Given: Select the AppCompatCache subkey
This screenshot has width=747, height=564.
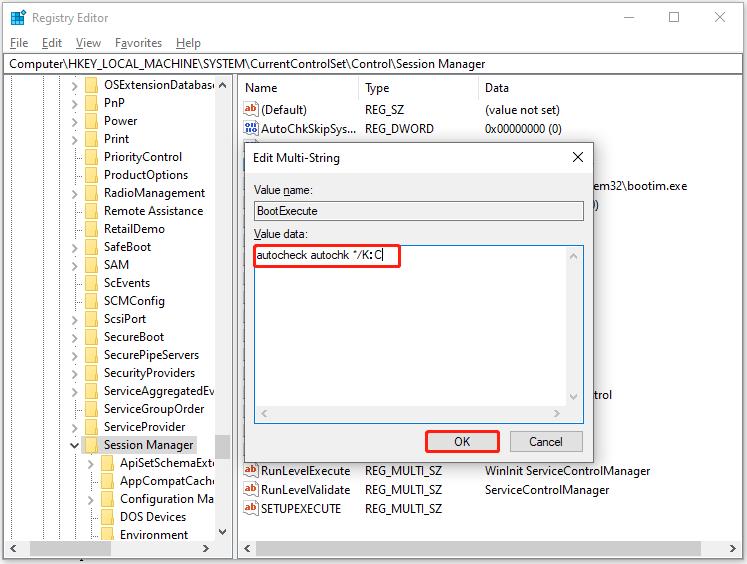Looking at the screenshot, I should (166, 481).
